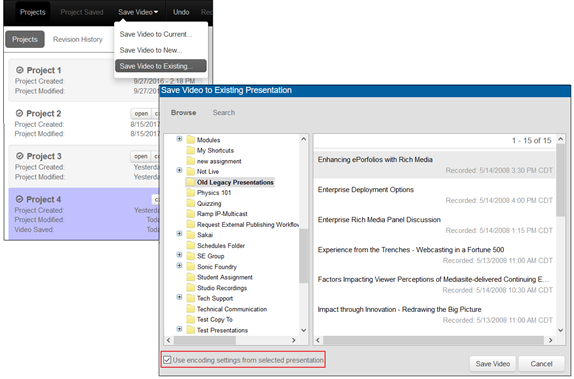This screenshot has height=379, width=574.
Task: Open the Save Video dropdown menu
Action: tap(138, 12)
